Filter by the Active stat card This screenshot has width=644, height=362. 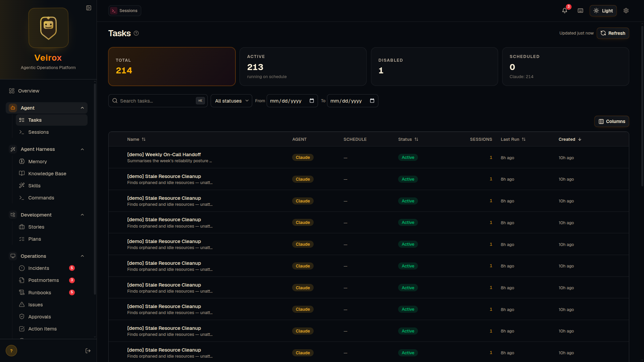(x=303, y=66)
